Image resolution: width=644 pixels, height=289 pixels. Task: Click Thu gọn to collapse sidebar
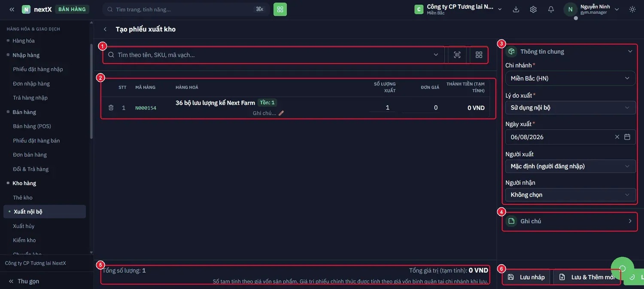click(24, 281)
